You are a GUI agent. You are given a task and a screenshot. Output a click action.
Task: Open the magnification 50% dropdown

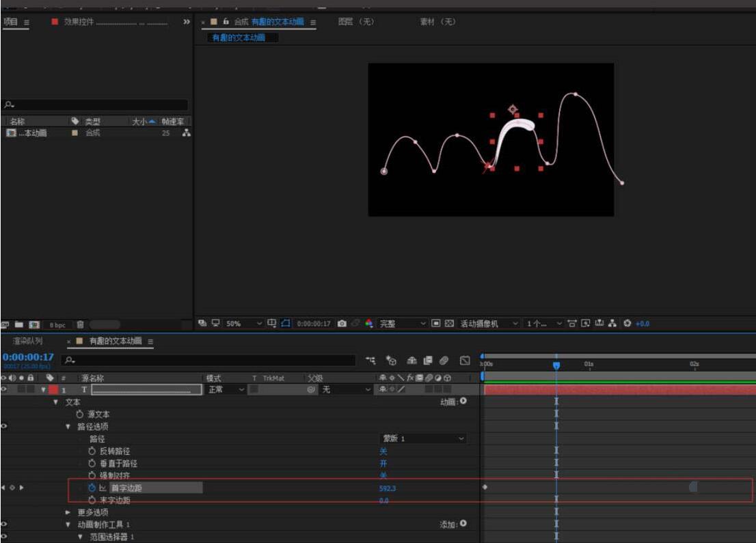[244, 323]
